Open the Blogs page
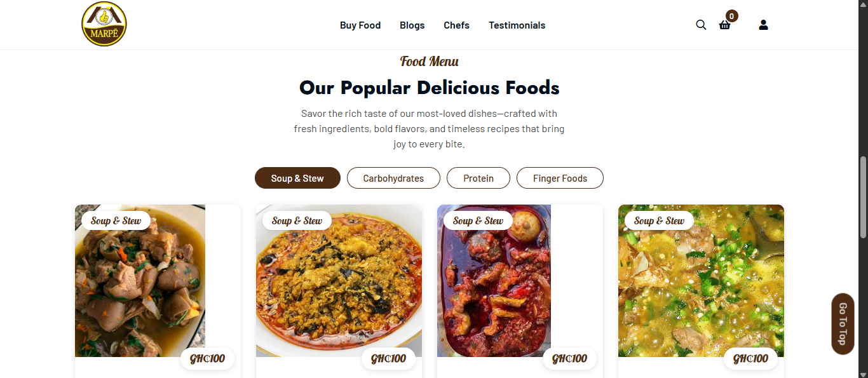Image resolution: width=868 pixels, height=378 pixels. tap(412, 25)
